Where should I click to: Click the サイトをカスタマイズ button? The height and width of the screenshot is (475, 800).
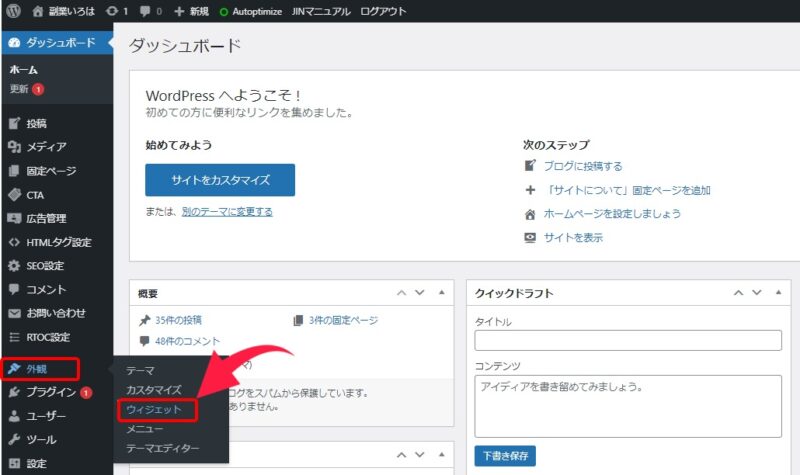pos(220,180)
